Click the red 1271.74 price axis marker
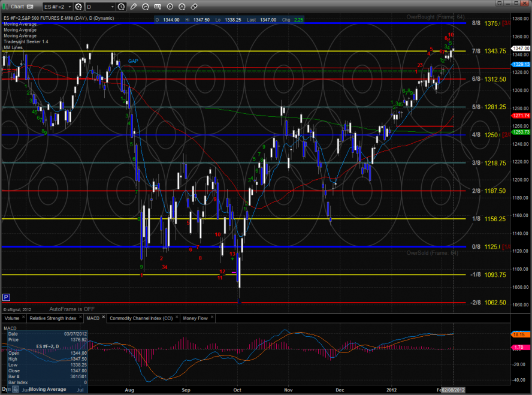 [521, 115]
